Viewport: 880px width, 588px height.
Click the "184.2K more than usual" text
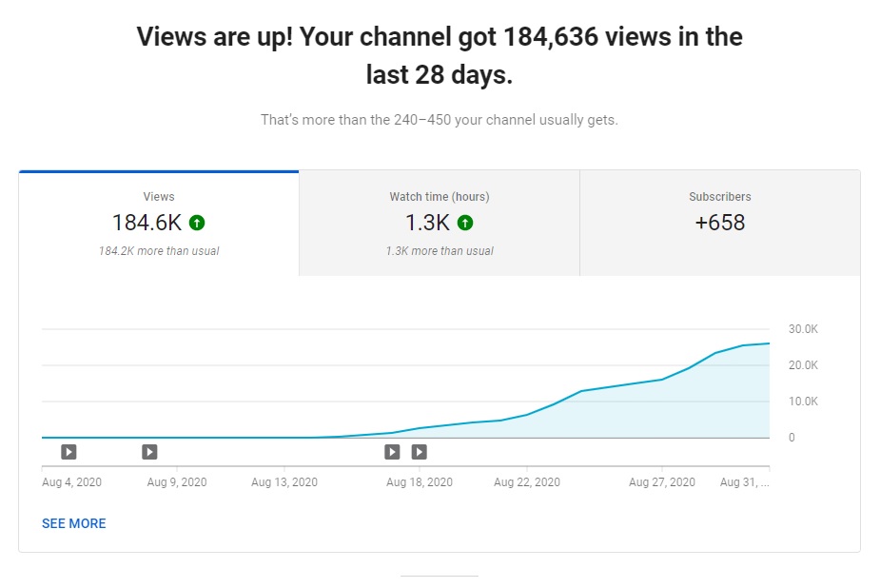tap(159, 251)
